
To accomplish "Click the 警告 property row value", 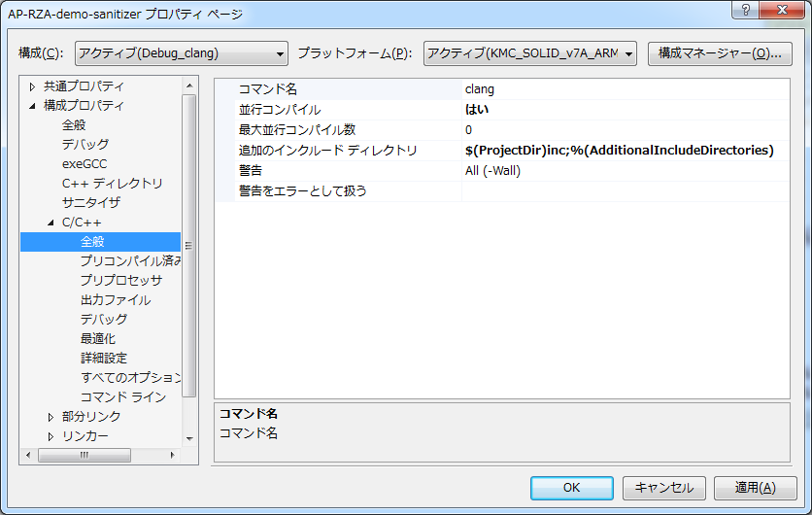I will pos(622,171).
